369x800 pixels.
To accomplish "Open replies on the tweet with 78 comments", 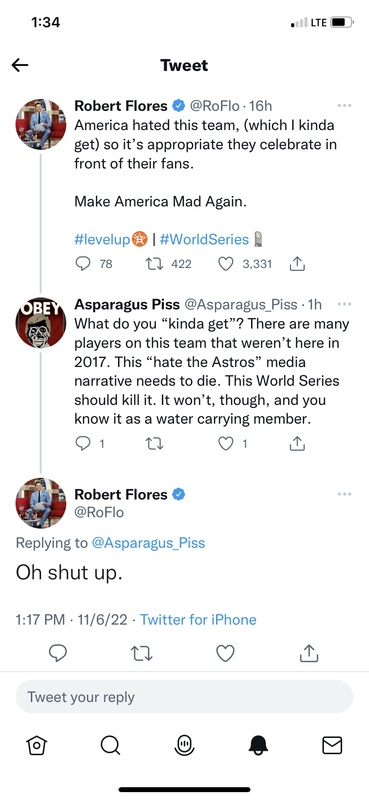I will pos(82,264).
